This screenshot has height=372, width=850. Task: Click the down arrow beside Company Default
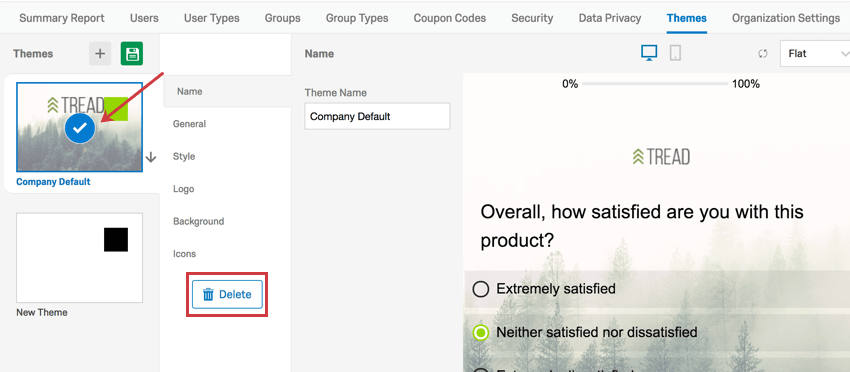[x=151, y=157]
